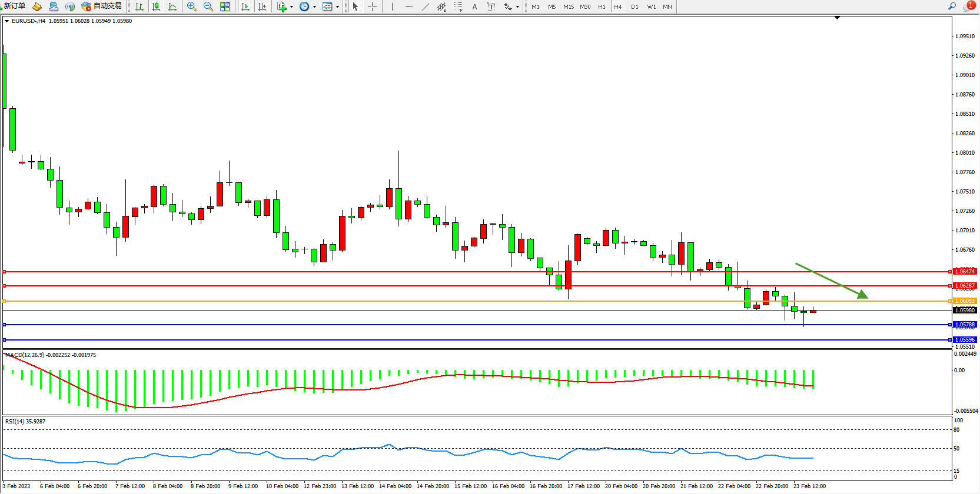Screen dimensions: 980x494
Task: Click the tile windows icon
Action: tap(225, 6)
